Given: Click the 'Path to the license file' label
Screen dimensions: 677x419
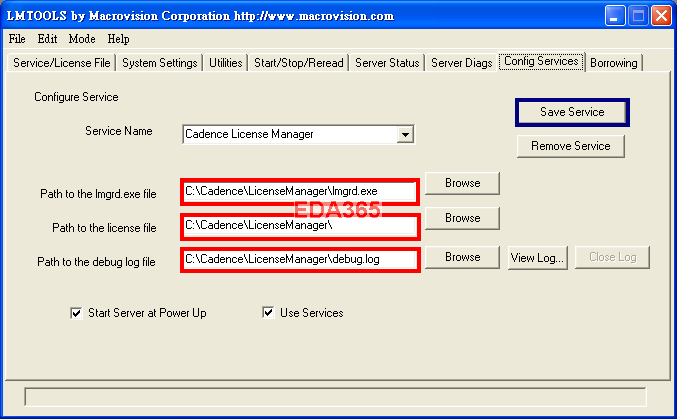Looking at the screenshot, I should pyautogui.click(x=104, y=228).
